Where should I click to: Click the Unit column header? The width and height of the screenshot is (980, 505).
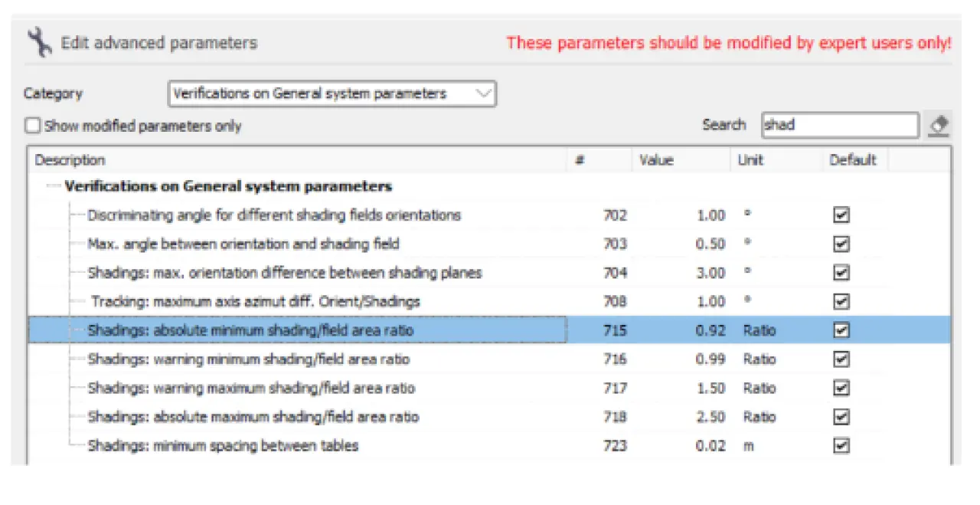click(x=750, y=160)
